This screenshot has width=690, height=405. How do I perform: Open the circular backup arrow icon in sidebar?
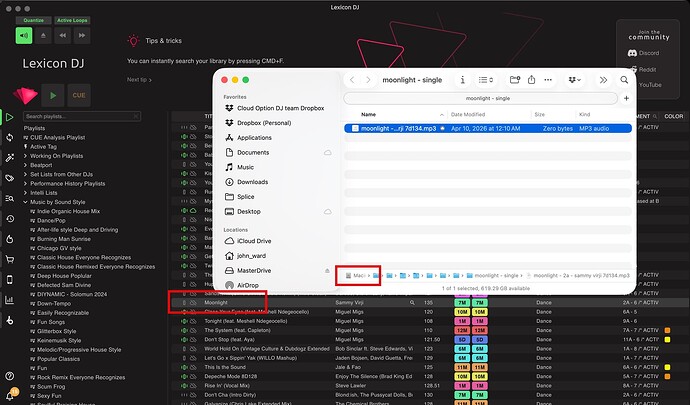[9, 239]
